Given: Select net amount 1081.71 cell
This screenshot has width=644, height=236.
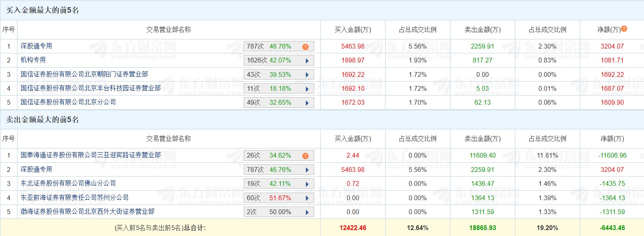Looking at the screenshot, I should pos(612,60).
